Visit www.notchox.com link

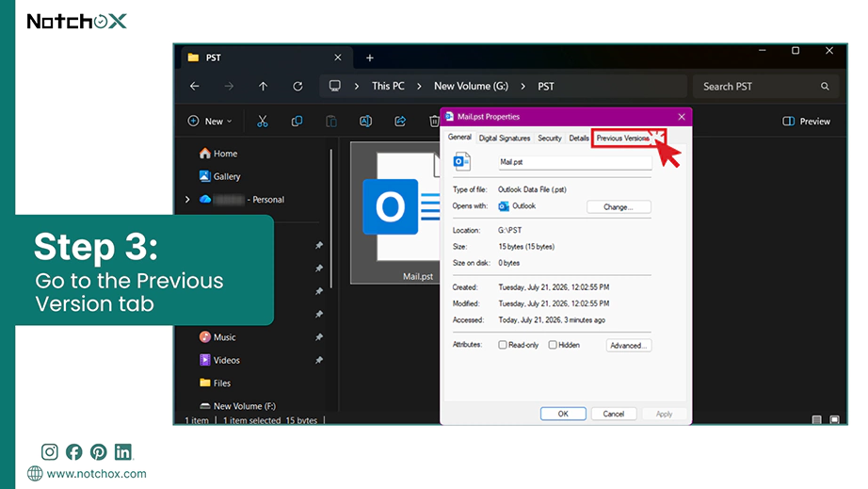point(97,474)
